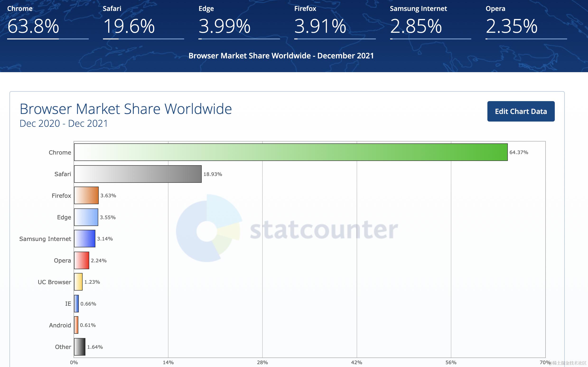Click the blue Samsung Internet bar
Image resolution: width=588 pixels, height=367 pixels.
[84, 239]
